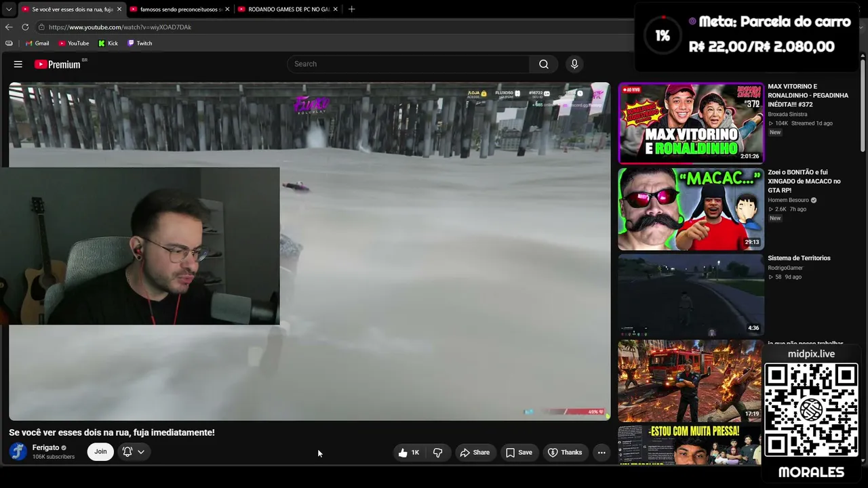Click the '29:13' duration badge
This screenshot has width=868, height=488.
coord(752,242)
